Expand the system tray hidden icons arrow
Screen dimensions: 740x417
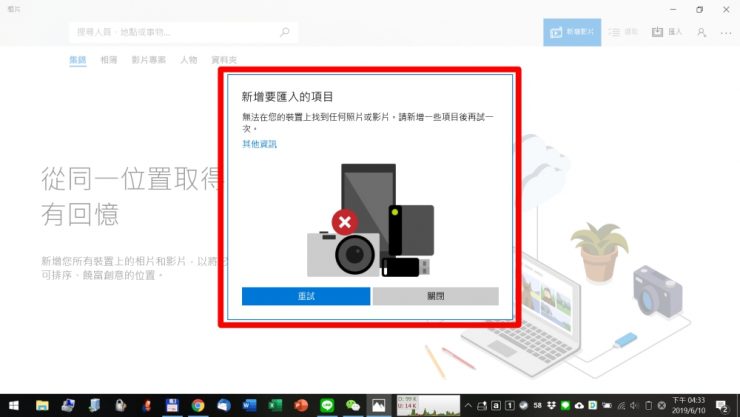pos(469,405)
